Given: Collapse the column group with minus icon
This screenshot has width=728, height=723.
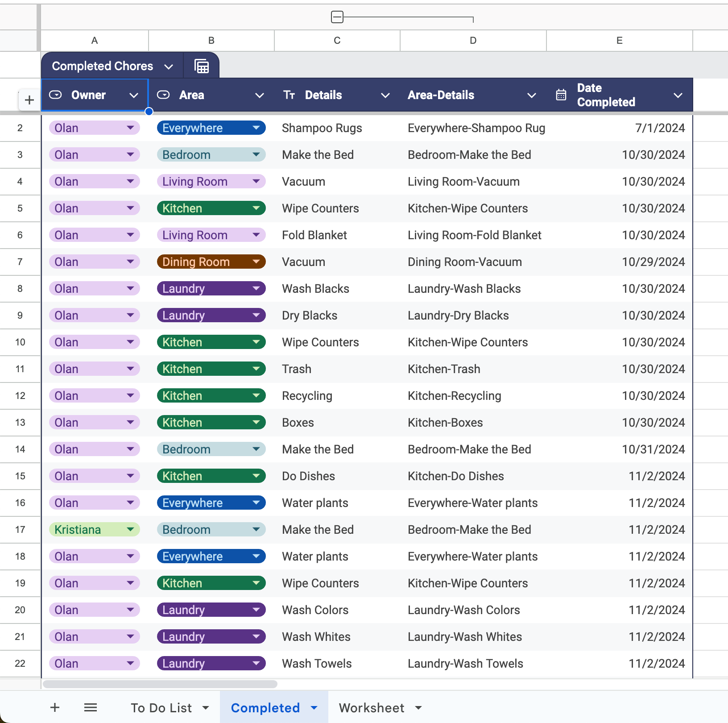Looking at the screenshot, I should pos(337,17).
